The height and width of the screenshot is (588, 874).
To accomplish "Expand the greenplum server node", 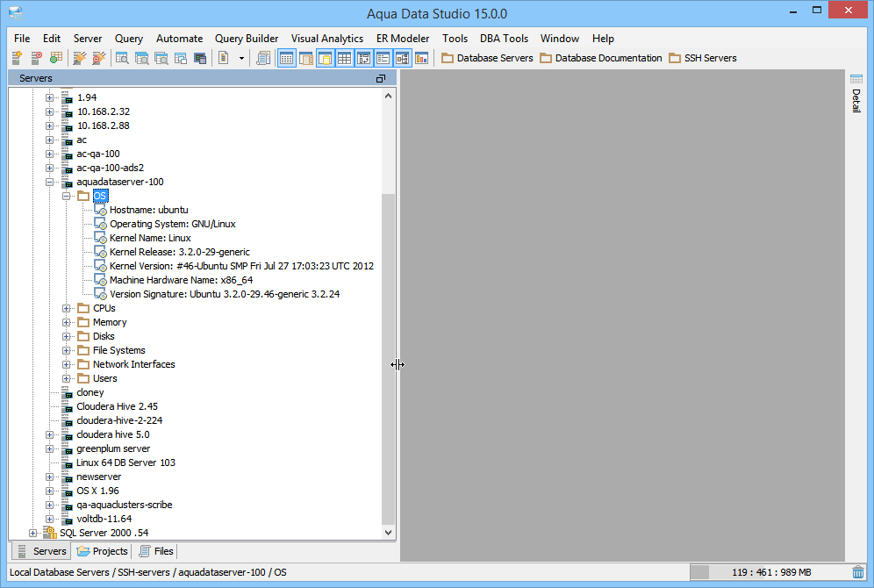I will [x=50, y=448].
